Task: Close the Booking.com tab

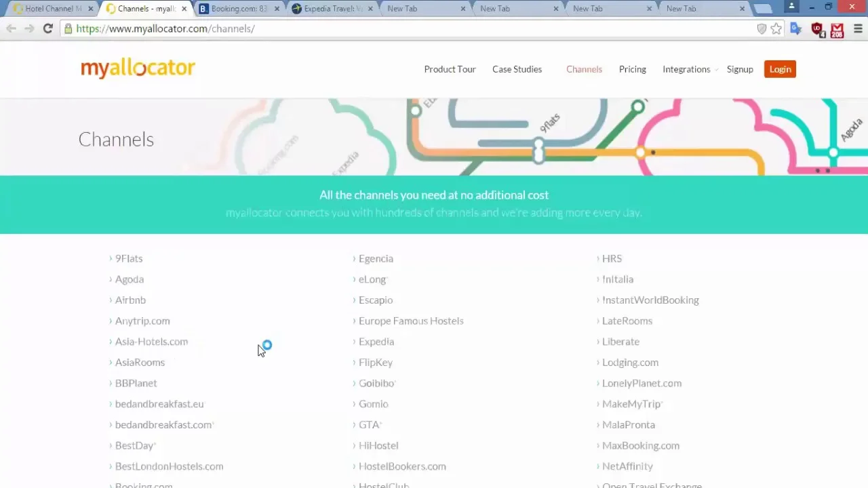Action: tap(277, 9)
